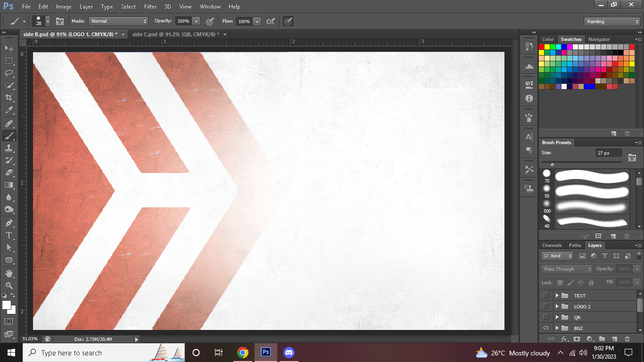Add layer style via fx icon
The height and width of the screenshot is (362, 644).
point(564,338)
